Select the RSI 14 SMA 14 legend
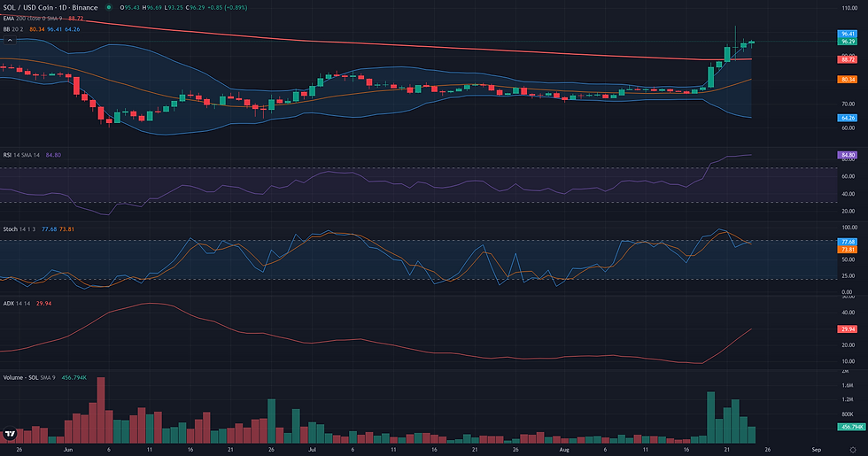The width and height of the screenshot is (868, 456). click(21, 155)
